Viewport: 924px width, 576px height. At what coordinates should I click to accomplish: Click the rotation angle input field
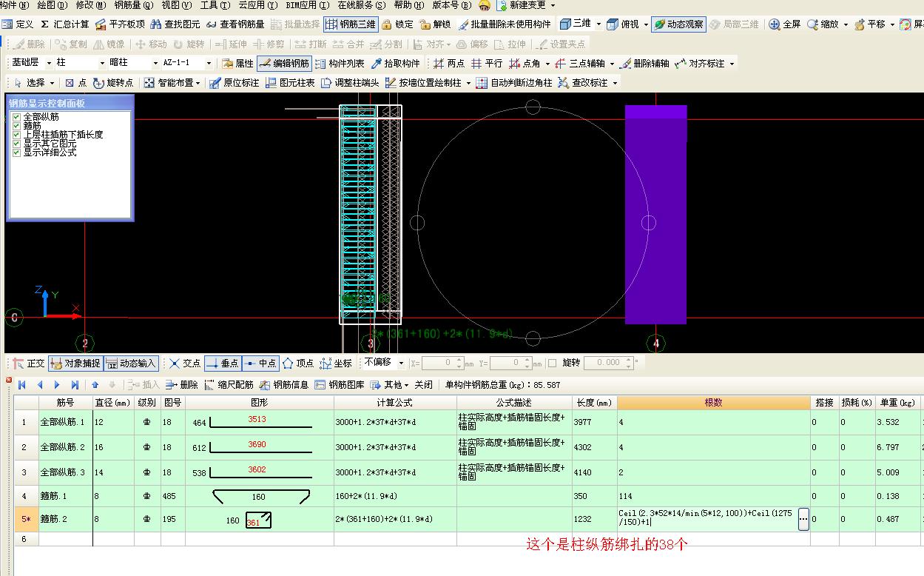pyautogui.click(x=604, y=363)
